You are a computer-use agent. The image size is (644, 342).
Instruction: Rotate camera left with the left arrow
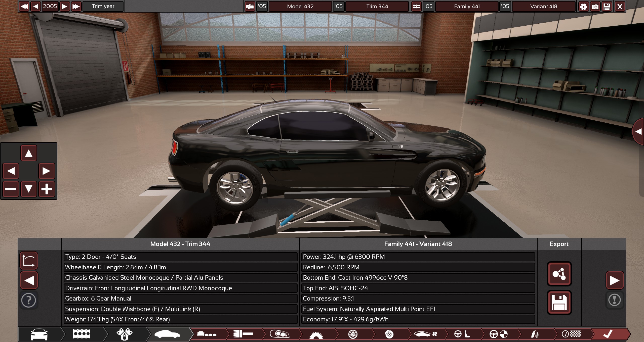click(x=11, y=171)
